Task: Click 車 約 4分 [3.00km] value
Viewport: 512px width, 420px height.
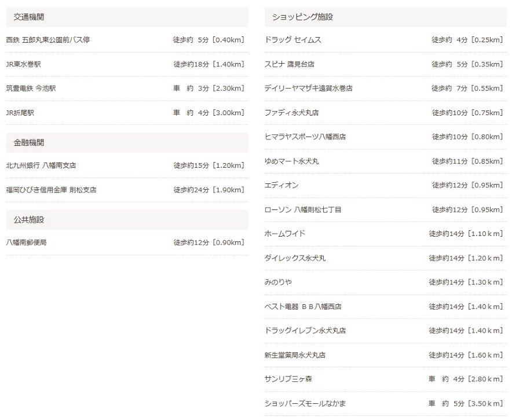Action: click(209, 113)
